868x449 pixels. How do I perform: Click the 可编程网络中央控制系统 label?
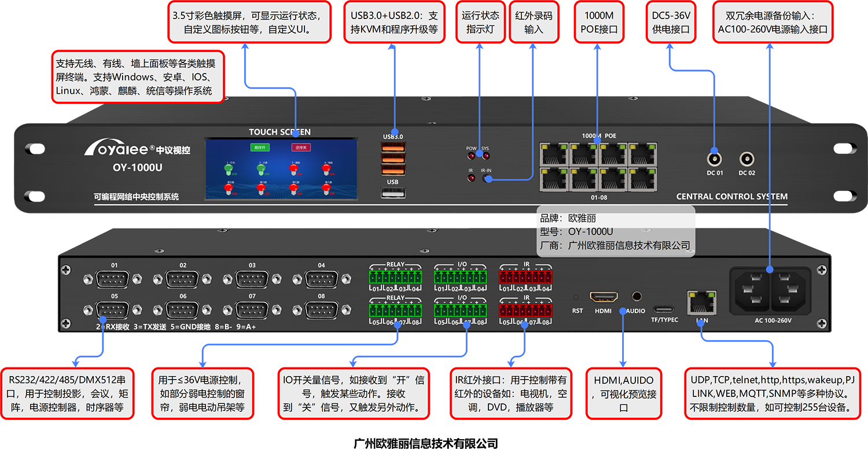(x=137, y=197)
